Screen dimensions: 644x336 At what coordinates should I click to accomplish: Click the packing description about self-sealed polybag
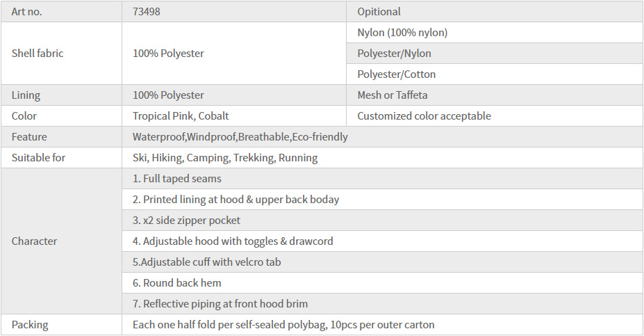coord(283,325)
